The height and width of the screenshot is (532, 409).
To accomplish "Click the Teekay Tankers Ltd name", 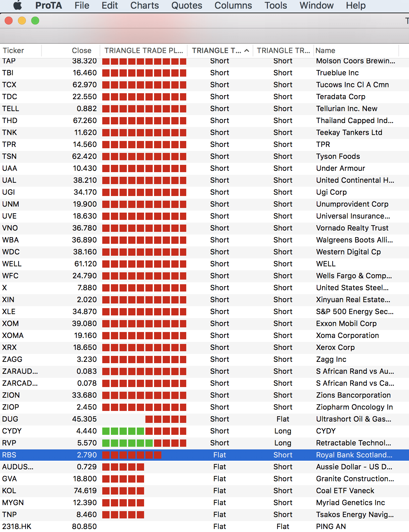I will (x=349, y=133).
